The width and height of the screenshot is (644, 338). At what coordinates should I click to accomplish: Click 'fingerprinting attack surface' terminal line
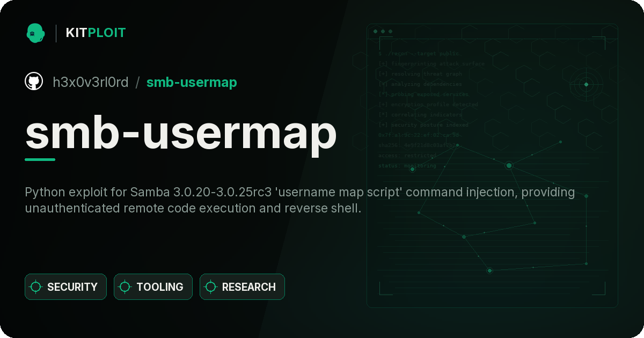(x=431, y=64)
